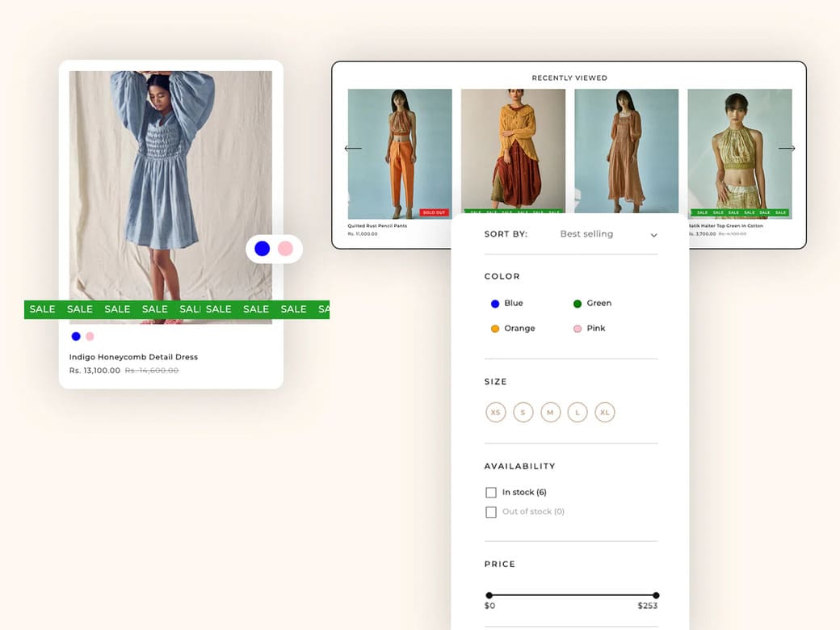The height and width of the screenshot is (630, 840).
Task: Open the yellow jacket and red skirt thumbnail
Action: click(x=513, y=150)
